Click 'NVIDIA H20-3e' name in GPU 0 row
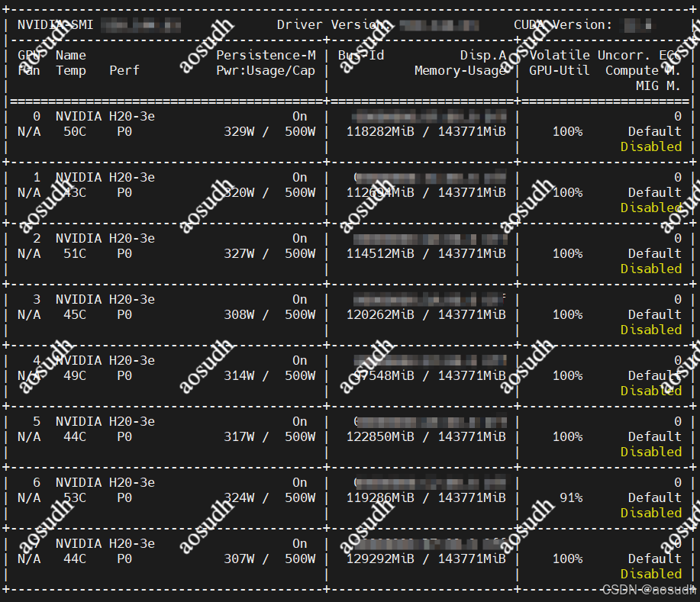The width and height of the screenshot is (700, 602). pos(105,117)
